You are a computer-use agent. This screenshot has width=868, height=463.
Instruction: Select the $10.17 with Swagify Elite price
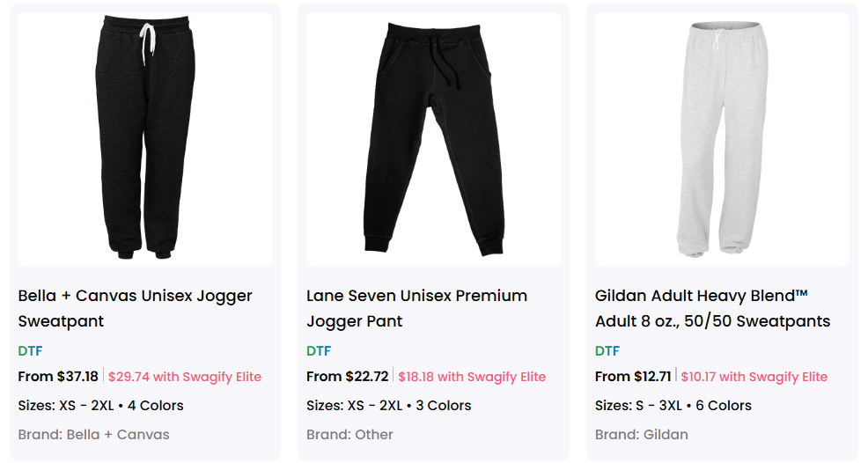754,377
